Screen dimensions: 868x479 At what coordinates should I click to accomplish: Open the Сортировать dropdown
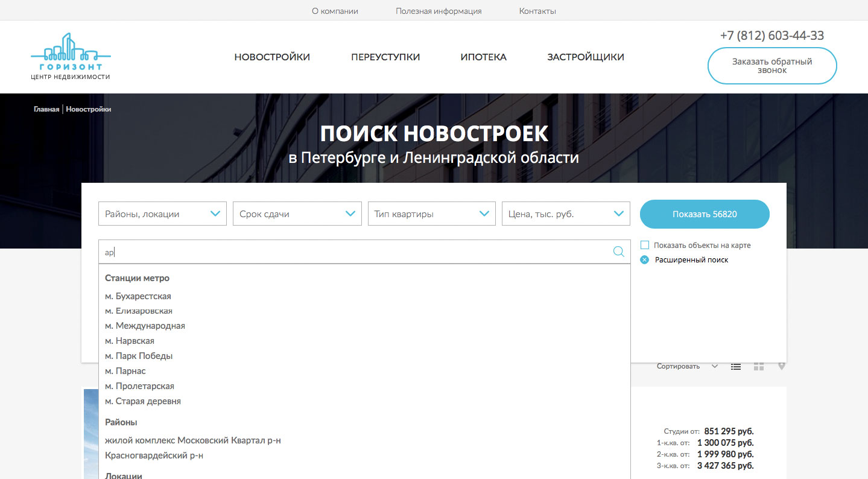687,366
